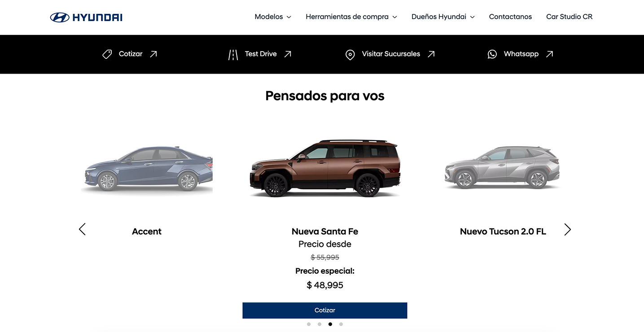
Task: Click the arrow icon next to Whatsapp
Action: click(x=549, y=54)
